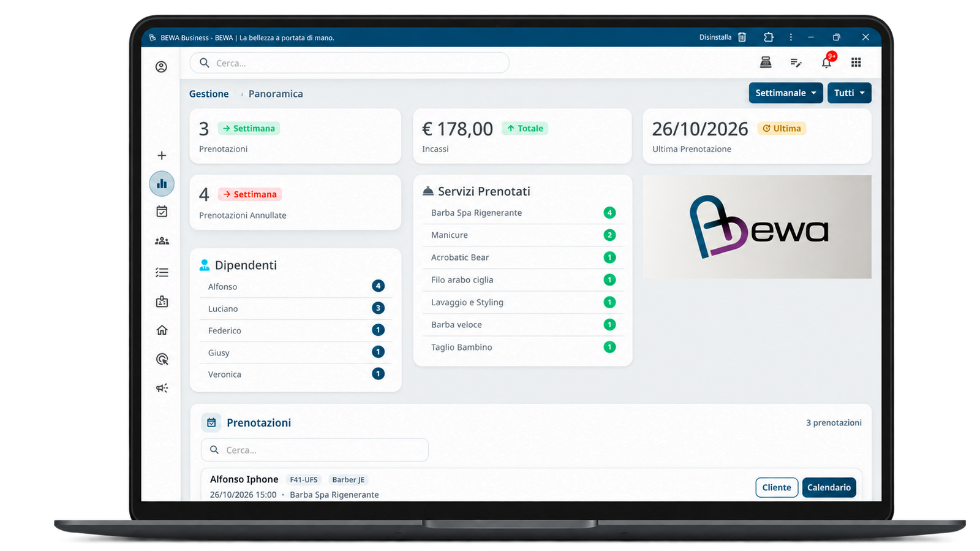Click the Cliente button for Alfonso Iphone
This screenshot has width=980, height=551.
pos(777,487)
